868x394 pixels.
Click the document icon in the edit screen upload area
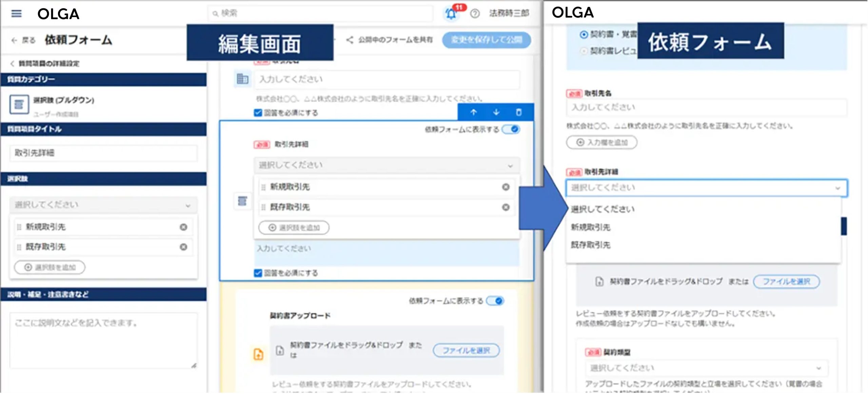coord(280,350)
